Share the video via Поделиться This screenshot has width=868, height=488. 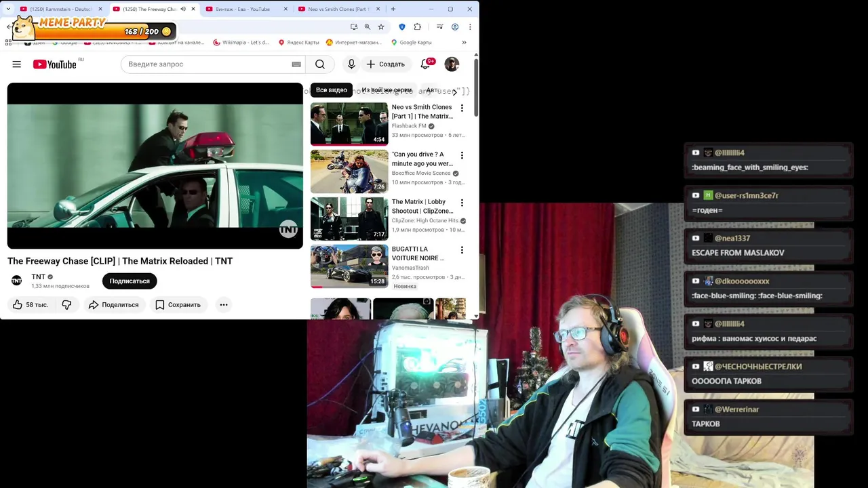pyautogui.click(x=113, y=305)
